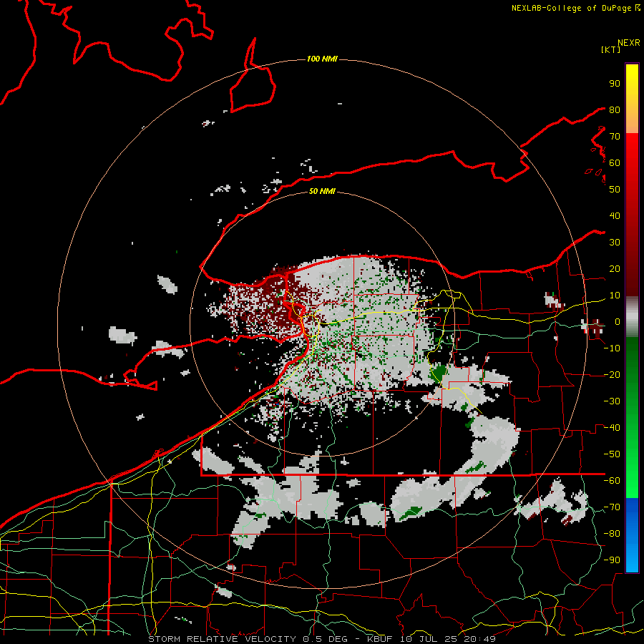The image size is (644, 644).
Task: Click the 100 NMI range ring label
Action: pos(322,59)
